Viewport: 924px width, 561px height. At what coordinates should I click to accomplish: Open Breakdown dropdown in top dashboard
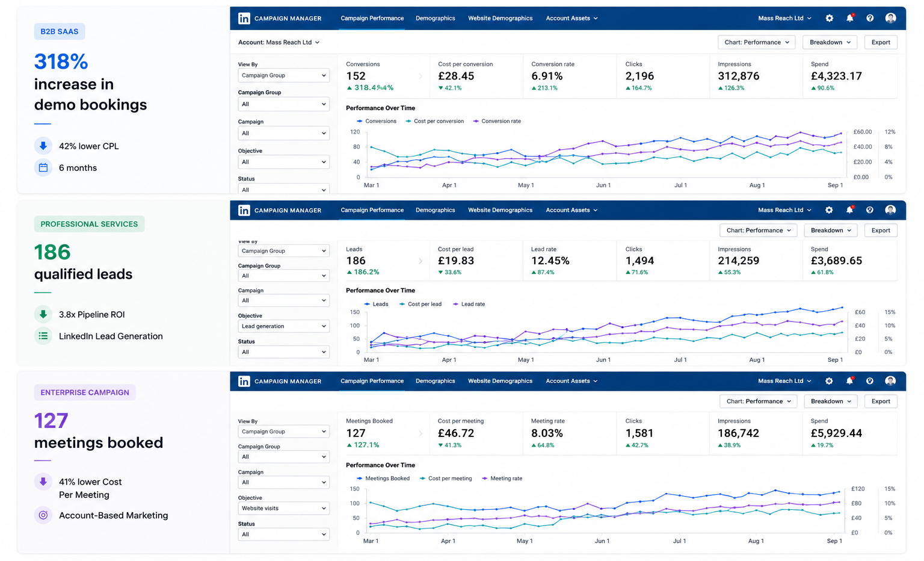830,42
